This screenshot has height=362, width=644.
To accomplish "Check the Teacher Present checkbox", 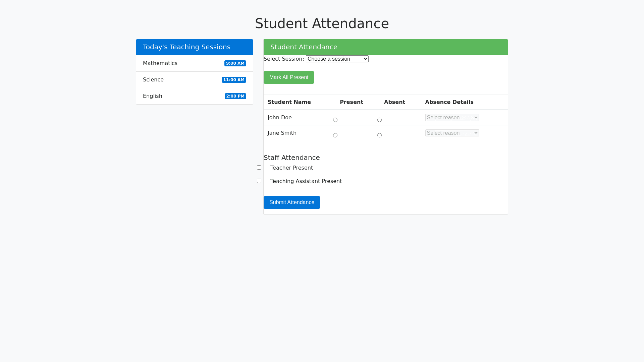I will pyautogui.click(x=259, y=168).
